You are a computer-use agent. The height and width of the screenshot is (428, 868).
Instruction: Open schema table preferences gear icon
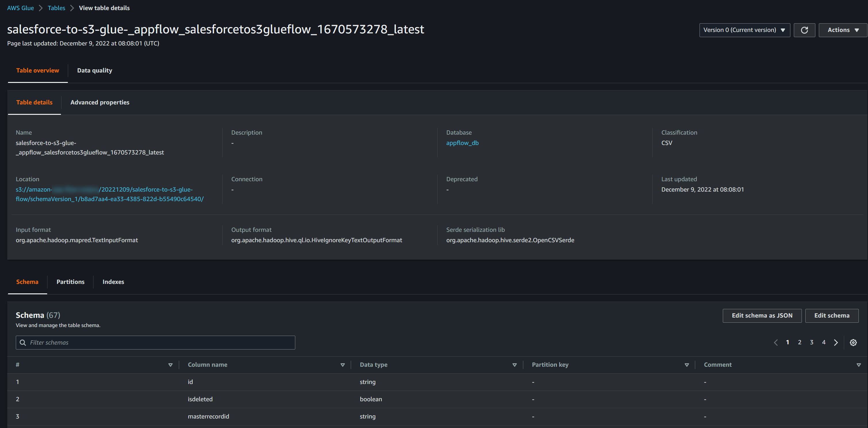[853, 342]
